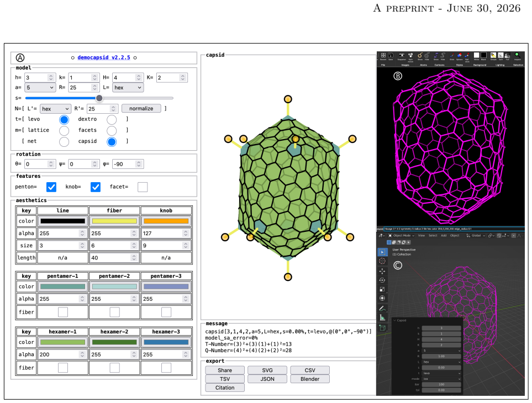
Task: Activate the Annotate pencil tool in Blender
Action: (x=382, y=309)
